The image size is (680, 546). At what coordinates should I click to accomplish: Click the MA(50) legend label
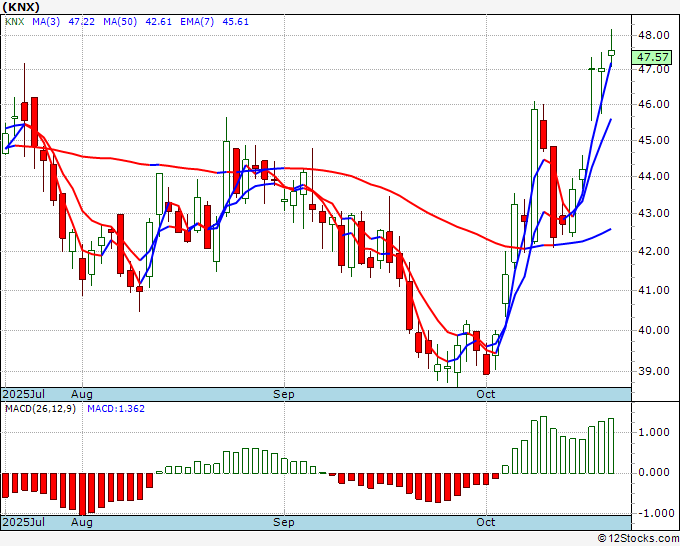pos(120,22)
